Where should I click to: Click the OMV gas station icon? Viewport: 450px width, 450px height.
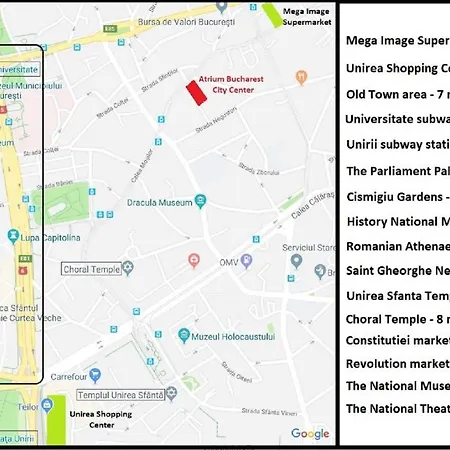tap(246, 261)
